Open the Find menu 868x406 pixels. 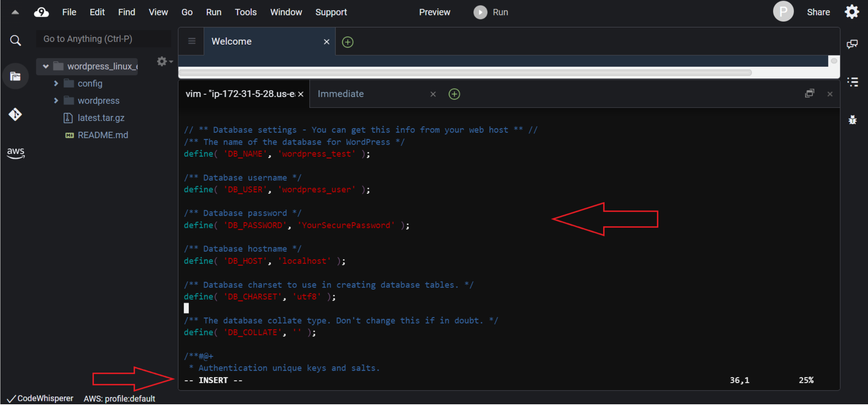pos(126,12)
